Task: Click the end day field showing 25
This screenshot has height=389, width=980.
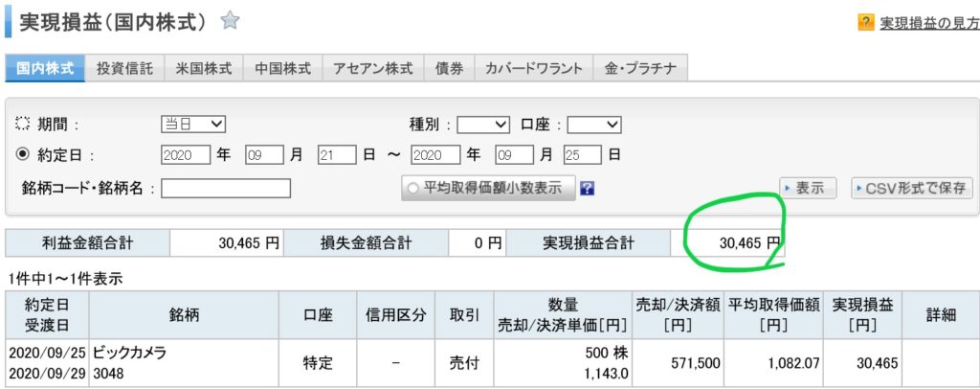Action: pyautogui.click(x=583, y=154)
